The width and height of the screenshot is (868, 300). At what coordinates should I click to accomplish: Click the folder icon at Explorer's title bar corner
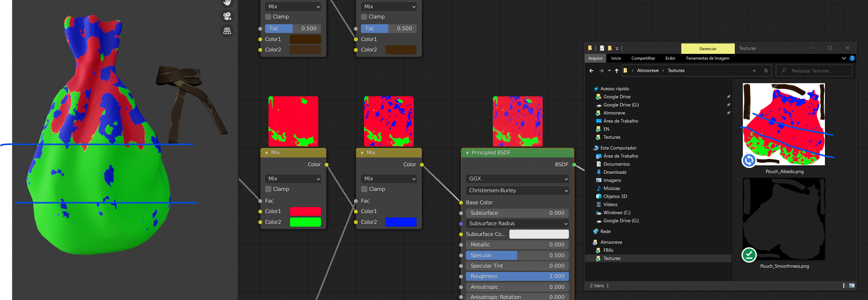[x=590, y=48]
